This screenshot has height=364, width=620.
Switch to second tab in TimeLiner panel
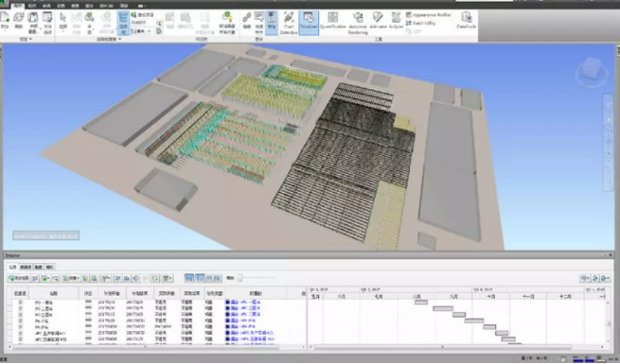coord(26,268)
